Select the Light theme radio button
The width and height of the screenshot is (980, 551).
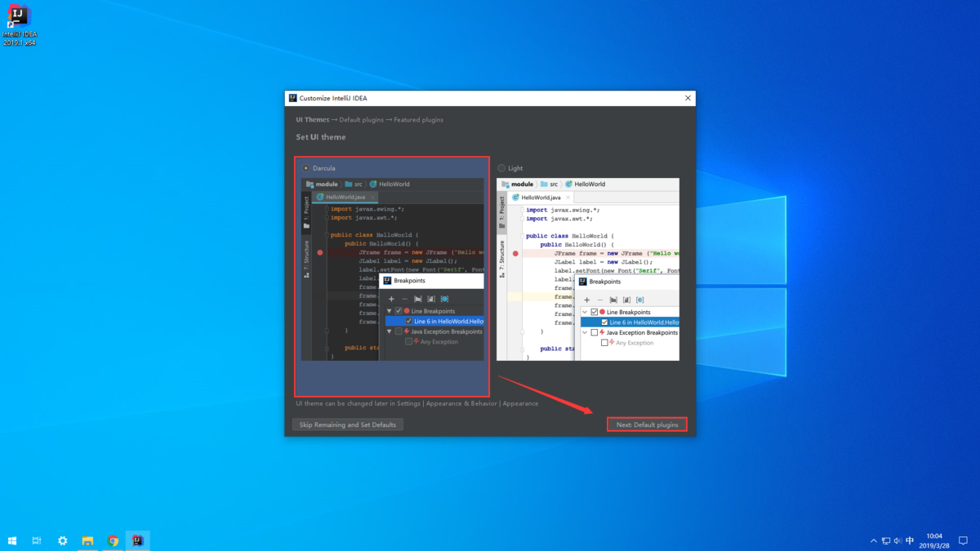[501, 168]
